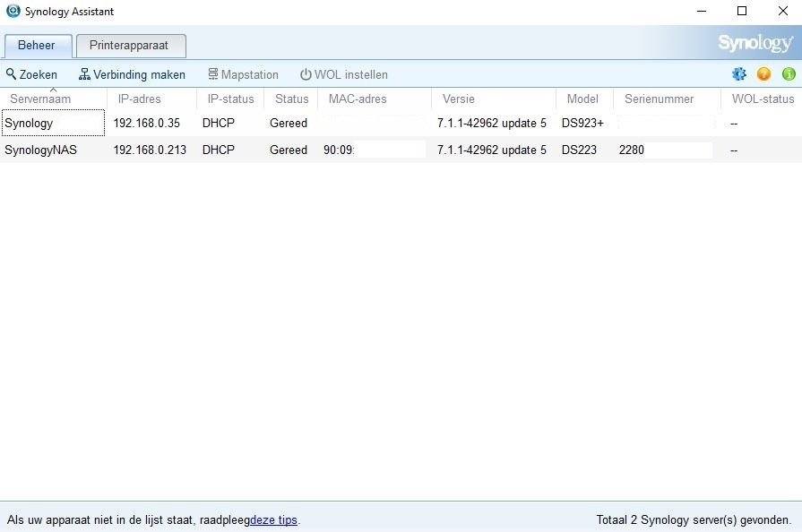Minimize the Synology Assistant window
This screenshot has width=802, height=532.
(x=702, y=11)
